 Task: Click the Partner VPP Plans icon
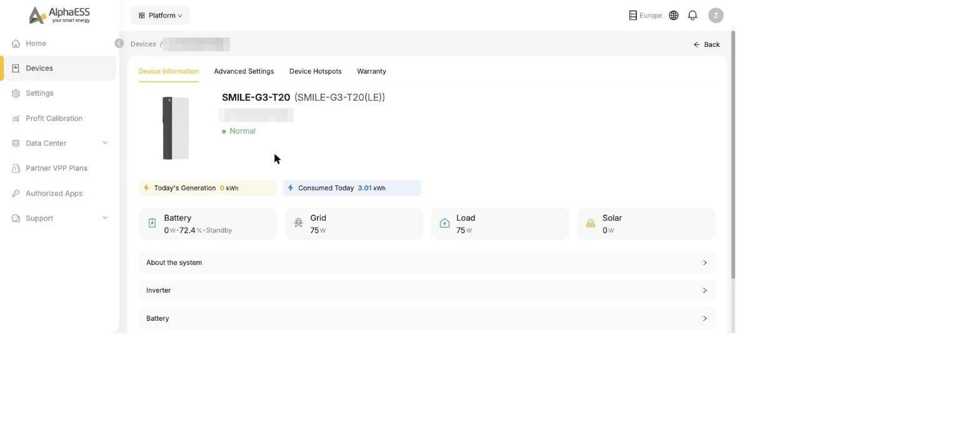coord(16,168)
